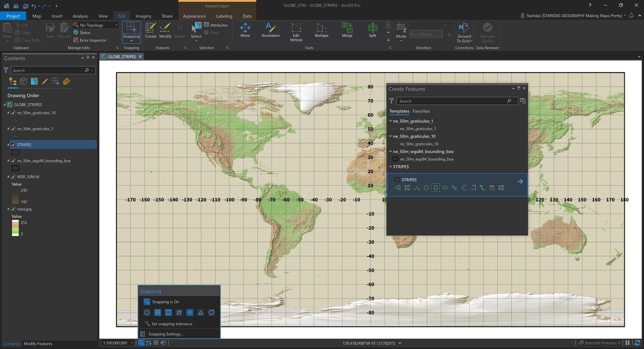Click List By Data Source icon
This screenshot has height=349, width=644.
coord(23,81)
